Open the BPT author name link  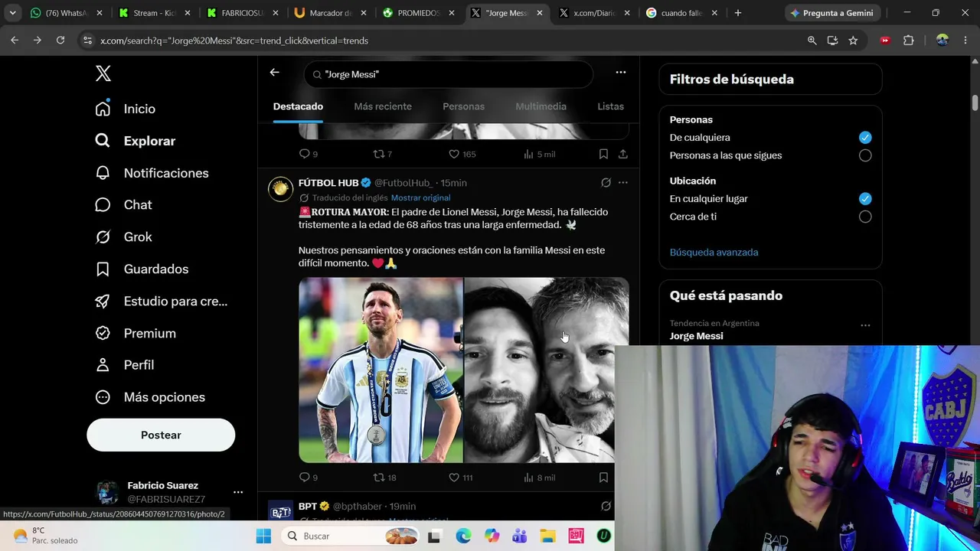pyautogui.click(x=308, y=506)
